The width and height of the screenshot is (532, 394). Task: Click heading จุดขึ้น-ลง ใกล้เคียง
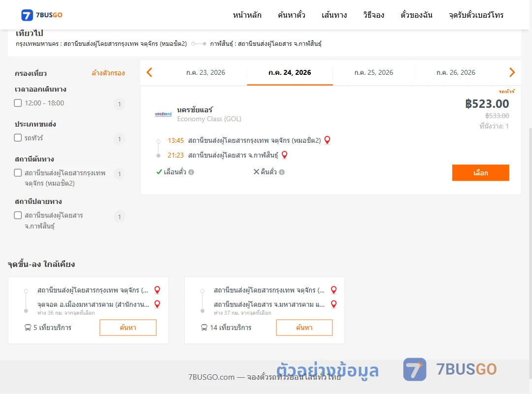41,264
